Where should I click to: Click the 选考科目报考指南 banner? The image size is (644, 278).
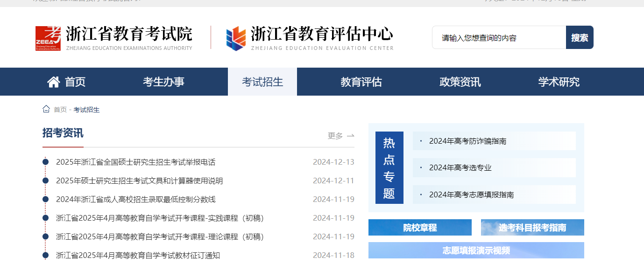(x=532, y=228)
